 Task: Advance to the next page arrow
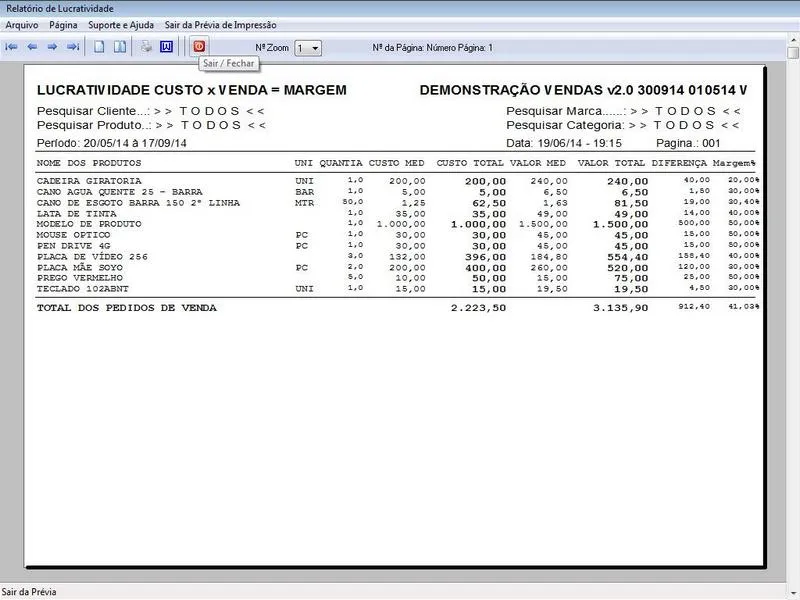pyautogui.click(x=52, y=47)
